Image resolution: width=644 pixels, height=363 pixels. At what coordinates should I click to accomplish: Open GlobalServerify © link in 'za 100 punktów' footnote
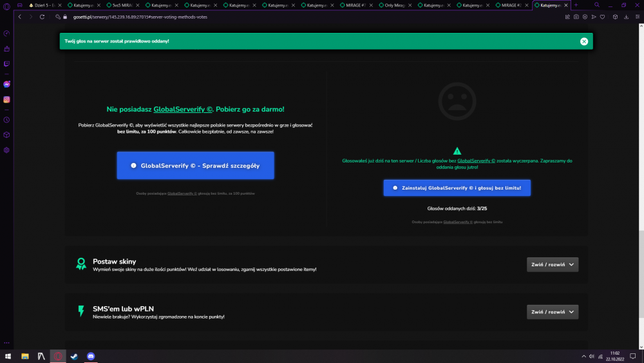(182, 193)
